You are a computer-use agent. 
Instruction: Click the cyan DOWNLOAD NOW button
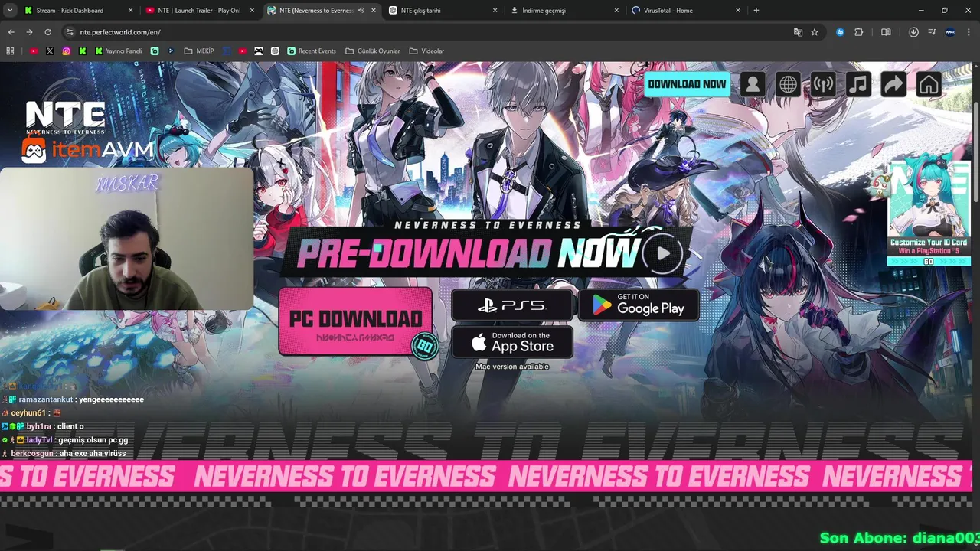pyautogui.click(x=687, y=84)
